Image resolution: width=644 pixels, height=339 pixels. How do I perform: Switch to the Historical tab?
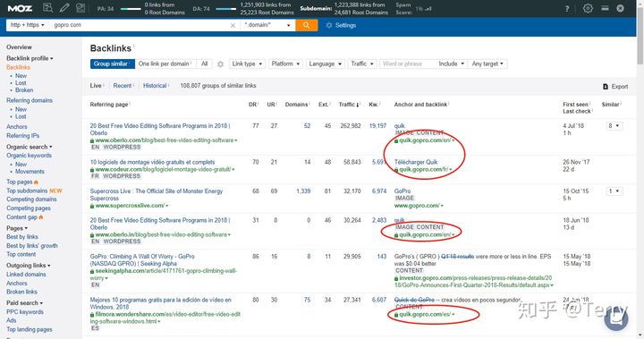pyautogui.click(x=156, y=86)
